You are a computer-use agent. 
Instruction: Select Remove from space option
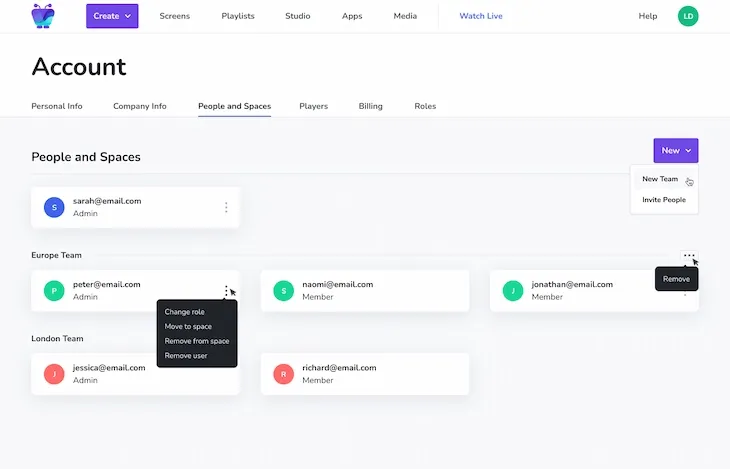(x=197, y=341)
